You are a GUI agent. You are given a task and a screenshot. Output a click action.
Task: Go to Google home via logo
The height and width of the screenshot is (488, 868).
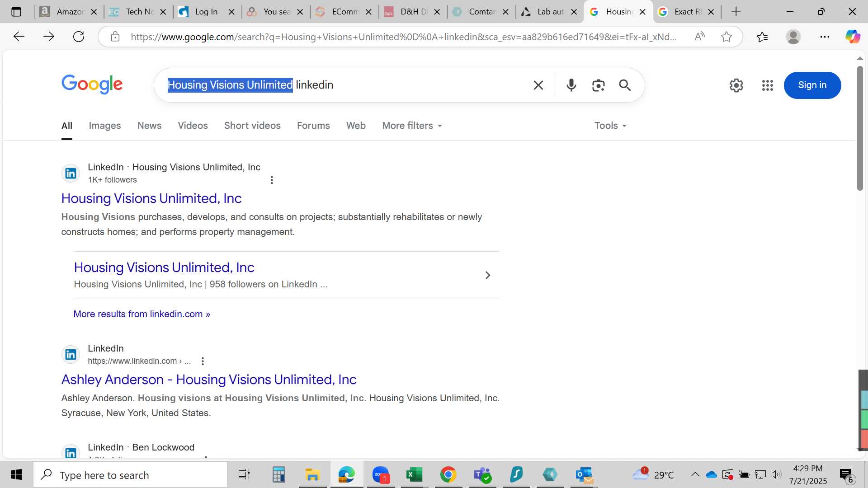point(92,84)
